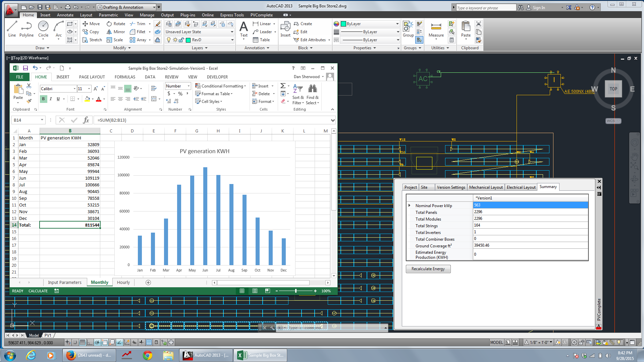The height and width of the screenshot is (362, 644).
Task: Open the Calibri font name dropdown
Action: point(74,89)
